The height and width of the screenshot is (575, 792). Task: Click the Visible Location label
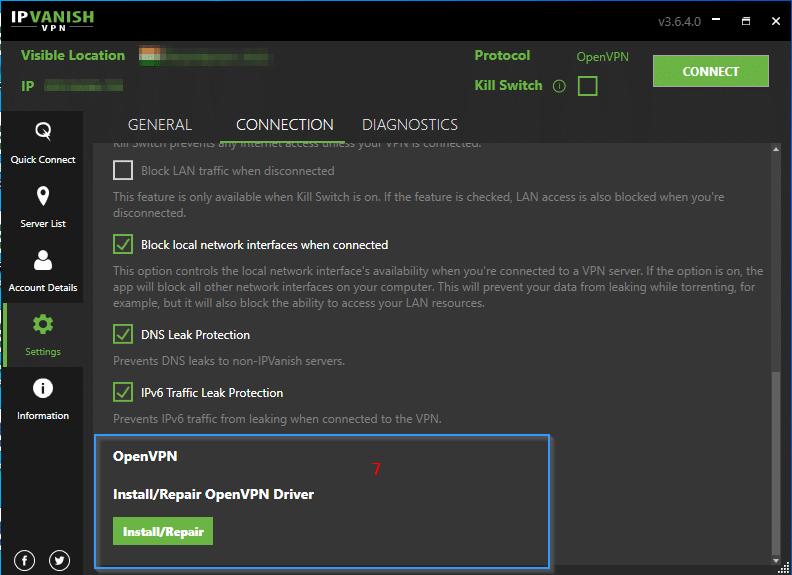tap(73, 56)
